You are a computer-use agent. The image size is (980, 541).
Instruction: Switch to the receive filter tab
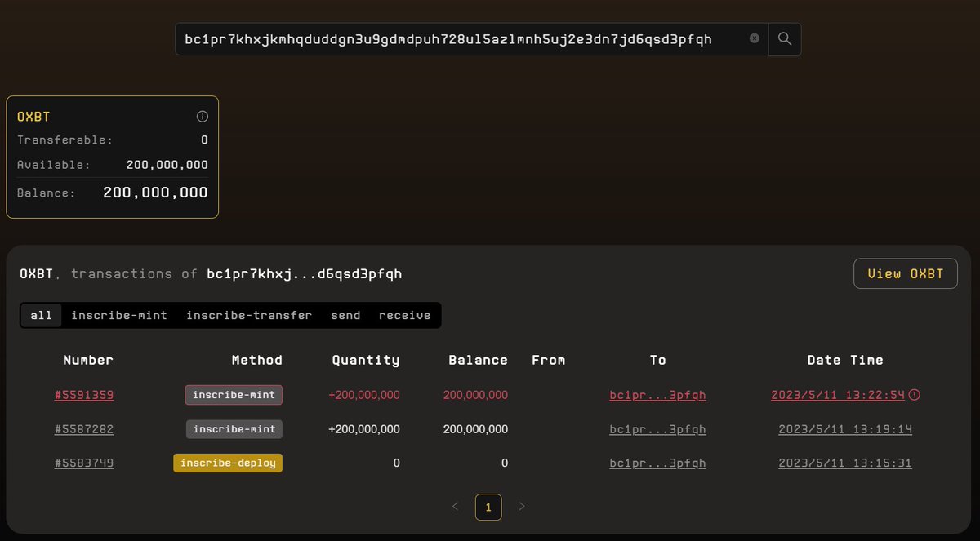coord(405,315)
